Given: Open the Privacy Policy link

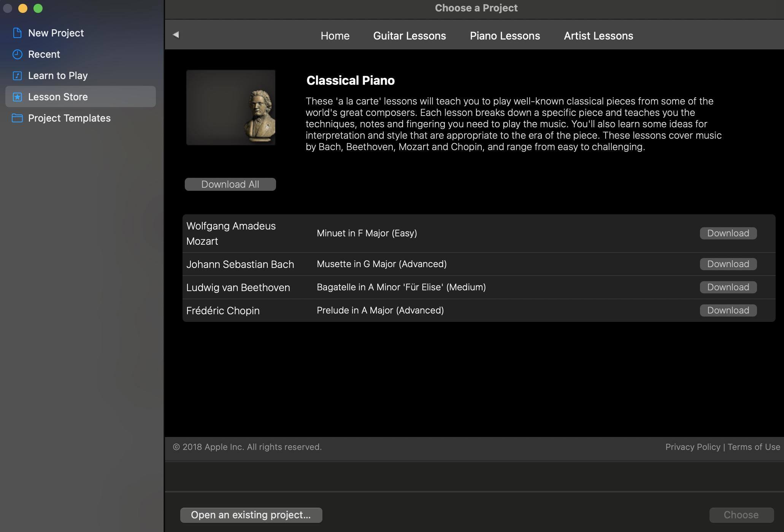Looking at the screenshot, I should click(x=692, y=447).
